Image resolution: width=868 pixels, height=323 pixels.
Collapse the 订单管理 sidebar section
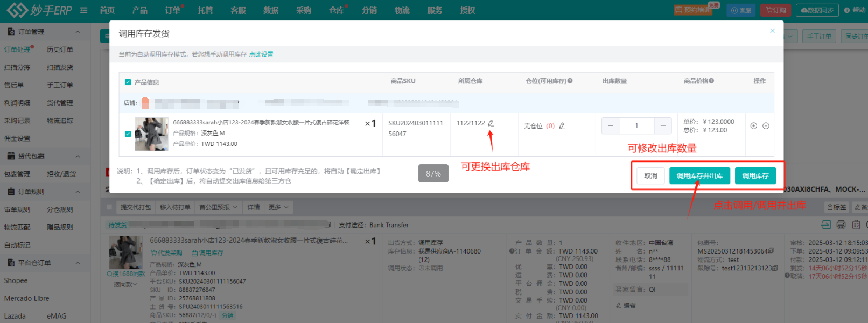[78, 32]
